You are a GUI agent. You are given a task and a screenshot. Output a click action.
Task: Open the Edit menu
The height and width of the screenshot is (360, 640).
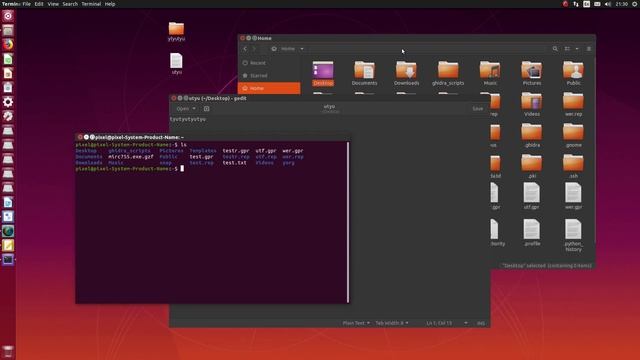[x=39, y=4]
